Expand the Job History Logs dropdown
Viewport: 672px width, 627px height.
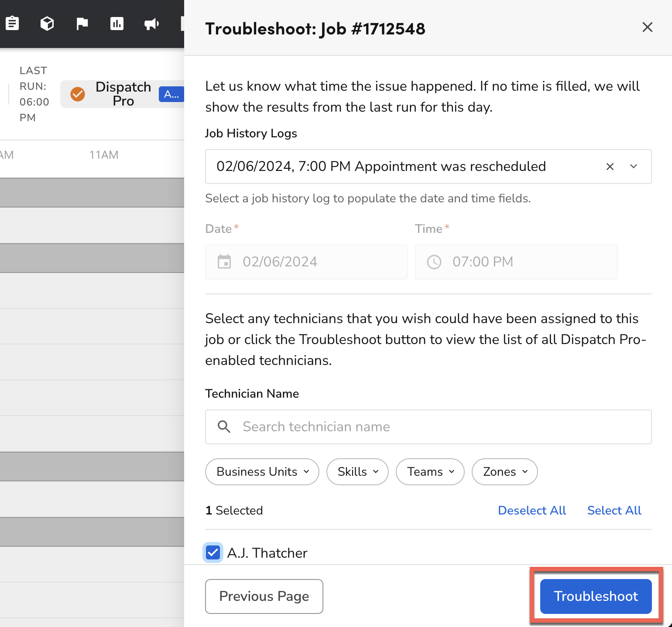(633, 166)
